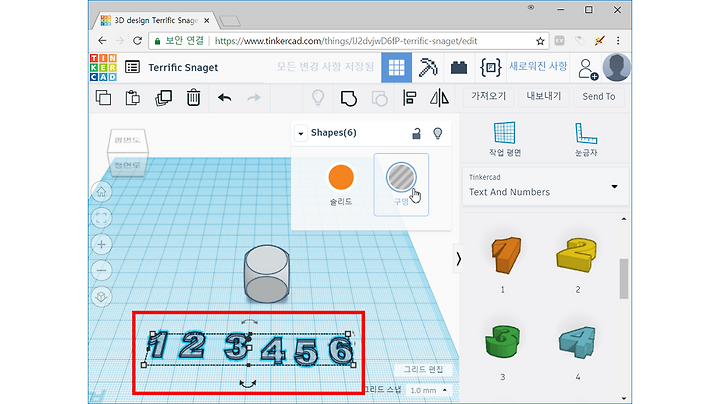The height and width of the screenshot is (404, 720).
Task: Click the Tinkercad logo
Action: (x=103, y=67)
